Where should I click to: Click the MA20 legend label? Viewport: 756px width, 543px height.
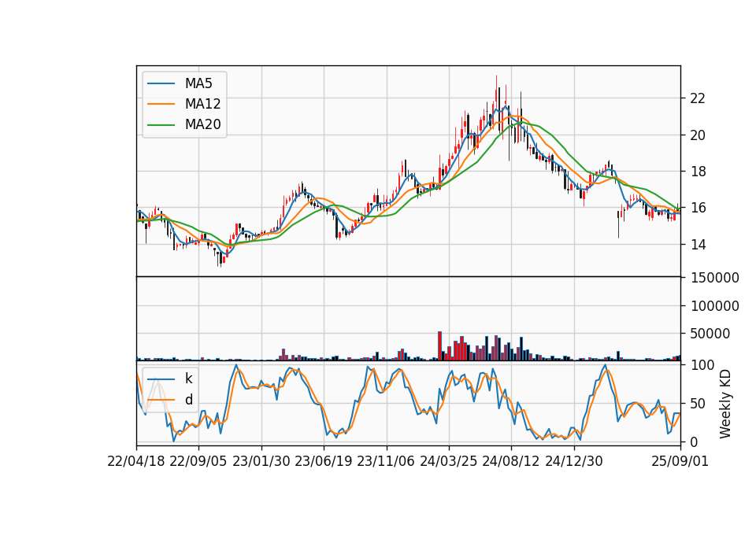pos(202,125)
